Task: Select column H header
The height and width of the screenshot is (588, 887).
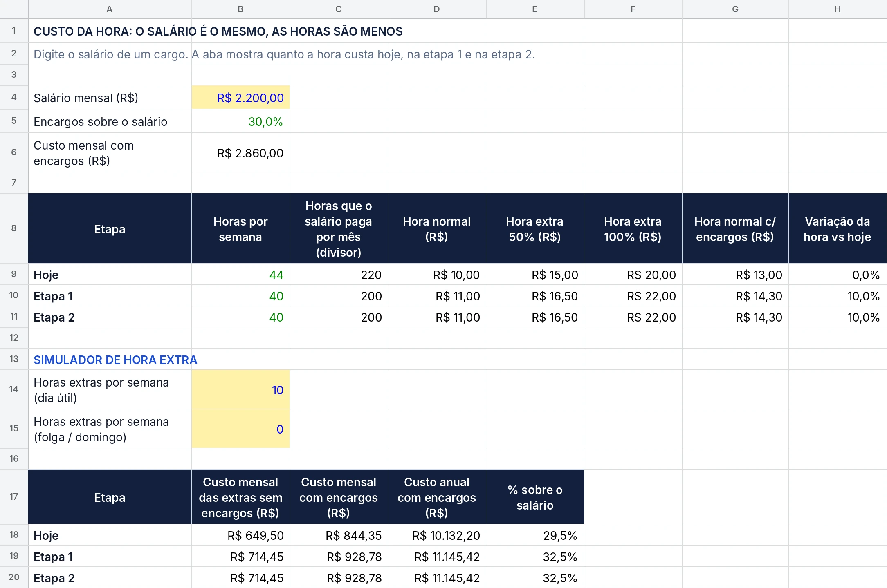Action: 838,9
